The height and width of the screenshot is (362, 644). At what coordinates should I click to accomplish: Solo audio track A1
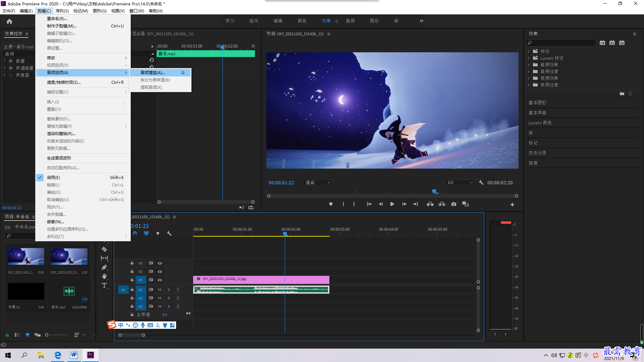(x=169, y=290)
